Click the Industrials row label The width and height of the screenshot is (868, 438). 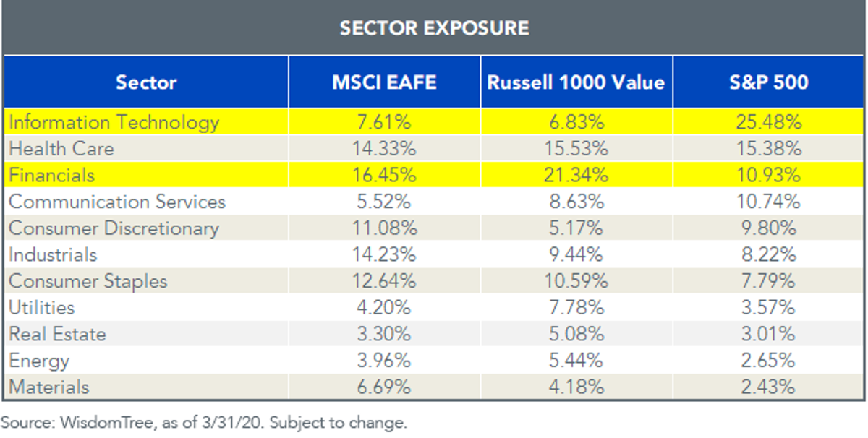click(x=53, y=254)
